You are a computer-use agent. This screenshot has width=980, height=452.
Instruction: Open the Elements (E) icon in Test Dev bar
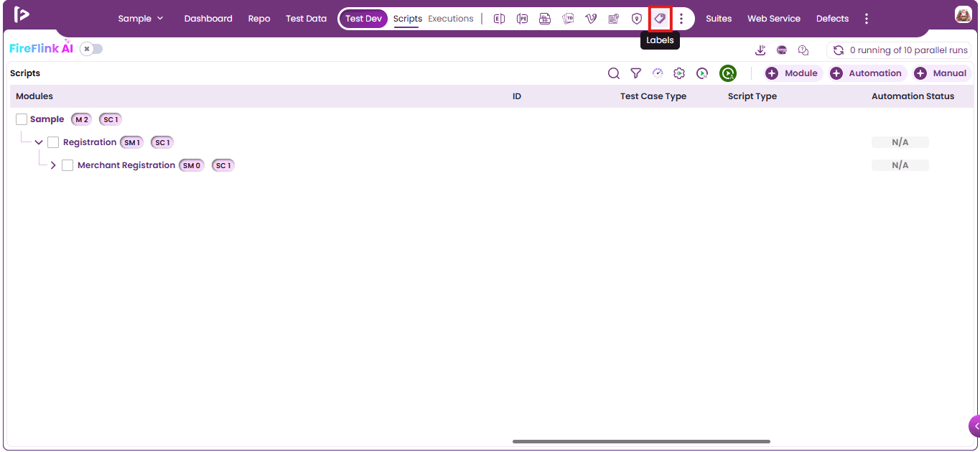point(499,19)
